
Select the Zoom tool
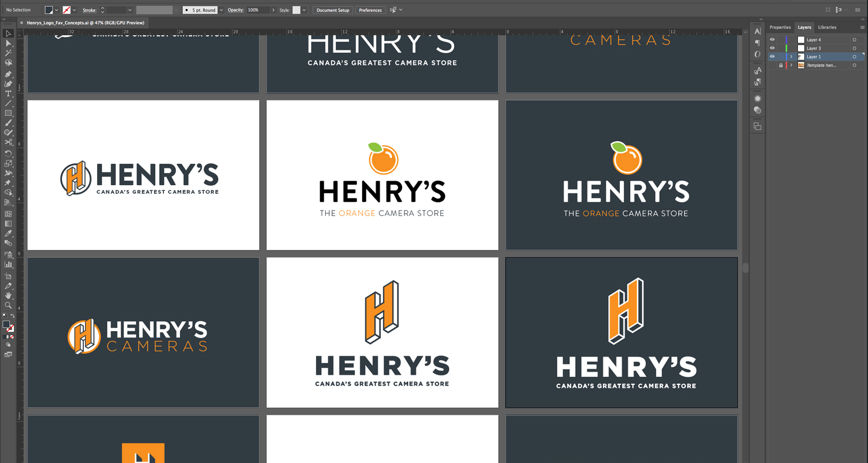coord(8,306)
